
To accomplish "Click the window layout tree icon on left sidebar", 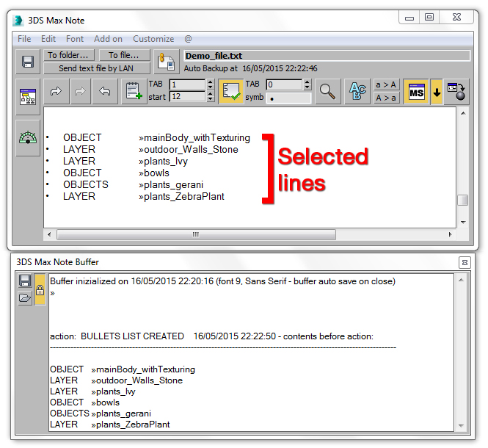I will (x=28, y=97).
